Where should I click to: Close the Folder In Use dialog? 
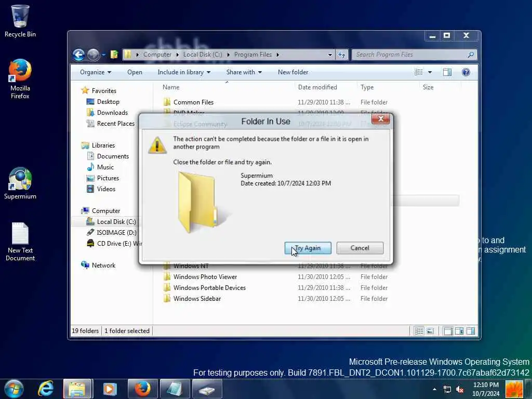(x=381, y=119)
